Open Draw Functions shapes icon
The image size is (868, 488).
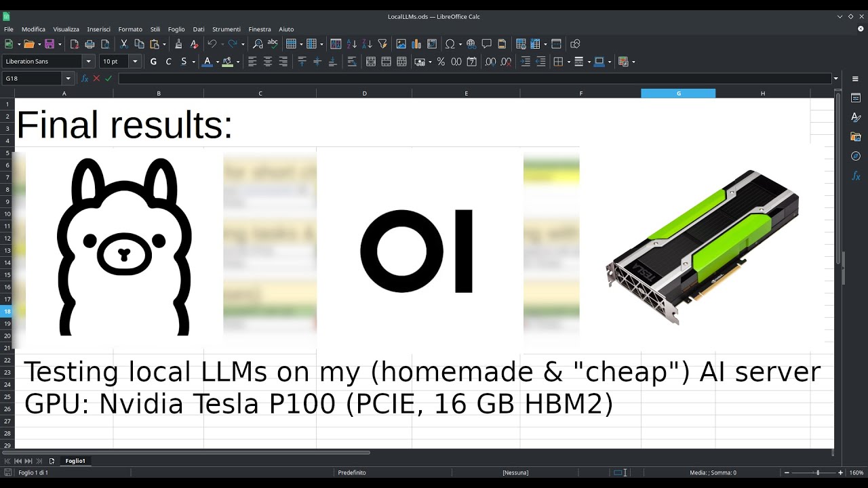point(575,44)
